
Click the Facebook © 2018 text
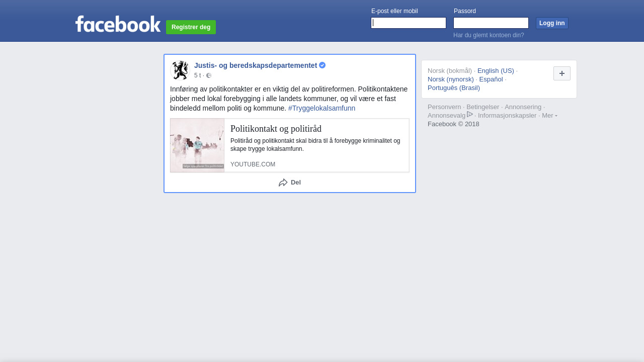[x=453, y=124]
